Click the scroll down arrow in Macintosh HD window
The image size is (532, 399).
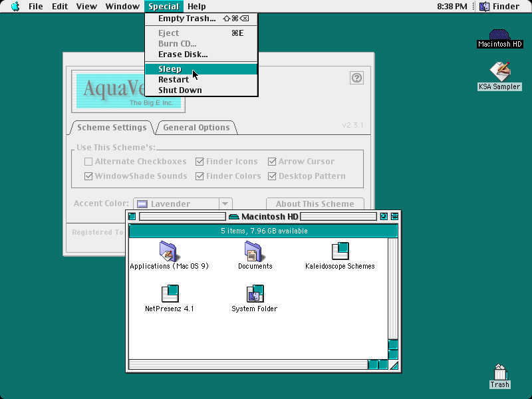point(392,354)
